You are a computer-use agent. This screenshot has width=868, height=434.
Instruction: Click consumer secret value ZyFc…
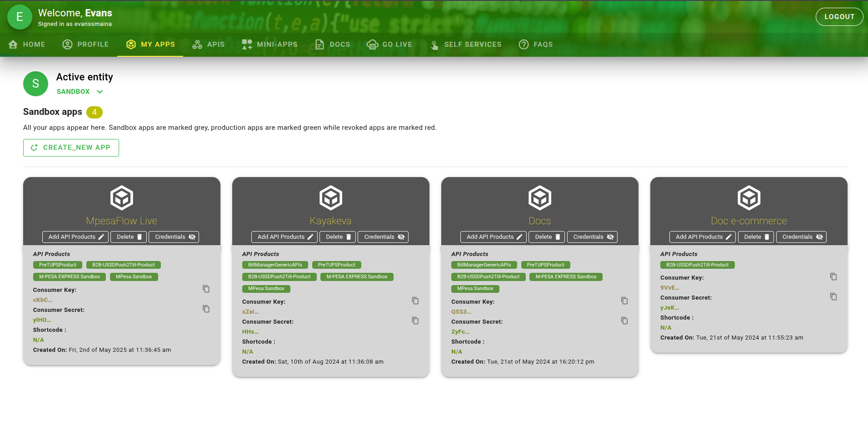click(x=460, y=332)
